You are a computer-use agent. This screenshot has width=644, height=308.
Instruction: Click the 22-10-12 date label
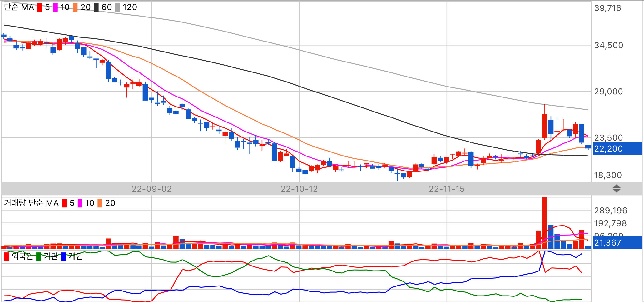(299, 189)
